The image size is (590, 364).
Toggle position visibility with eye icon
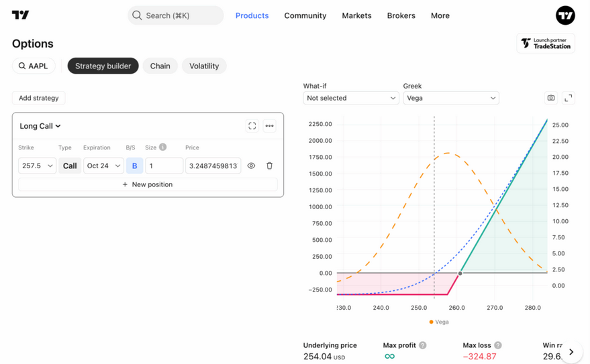pyautogui.click(x=251, y=166)
